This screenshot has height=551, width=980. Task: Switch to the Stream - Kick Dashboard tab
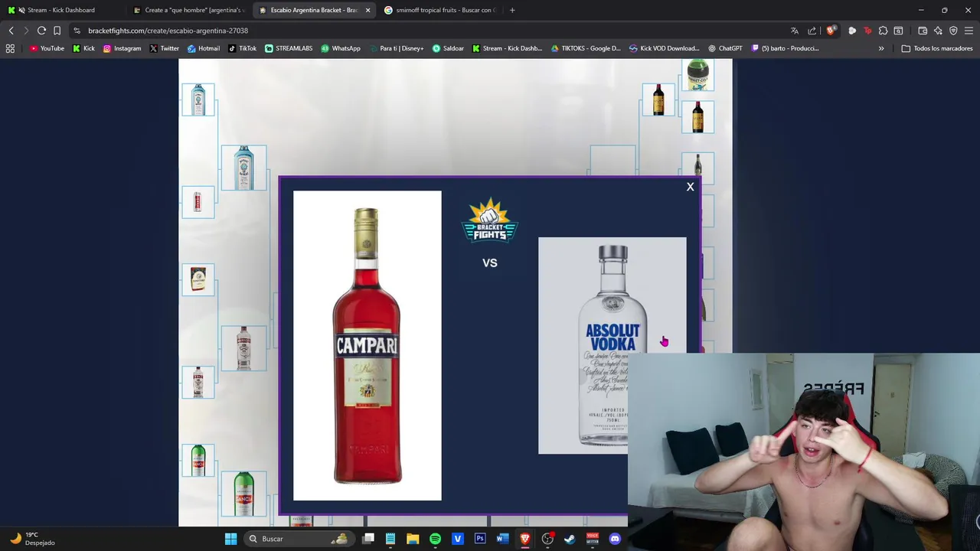pos(61,10)
